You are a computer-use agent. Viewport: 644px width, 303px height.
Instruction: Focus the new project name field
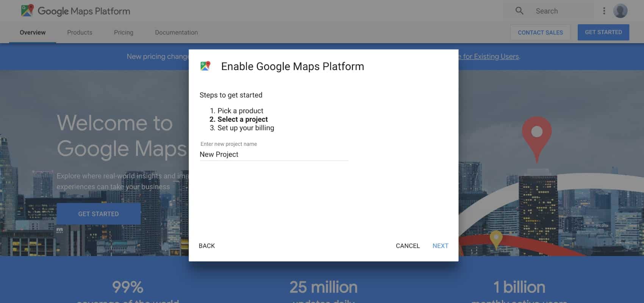pos(274,155)
